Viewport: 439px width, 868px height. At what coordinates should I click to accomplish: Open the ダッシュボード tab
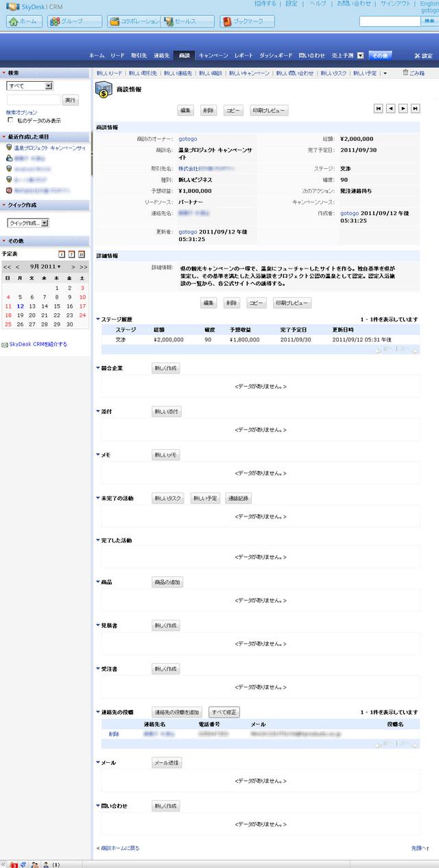coord(276,55)
